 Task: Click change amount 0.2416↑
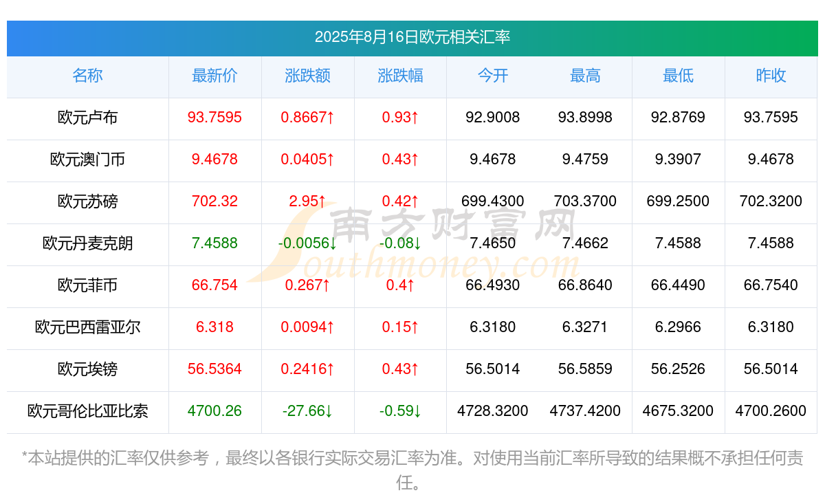(x=307, y=369)
